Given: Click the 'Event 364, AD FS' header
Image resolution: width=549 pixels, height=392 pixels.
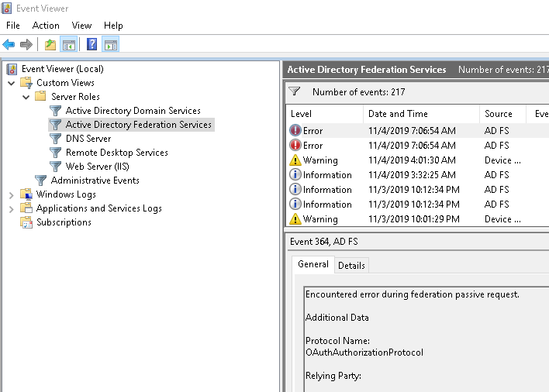Looking at the screenshot, I should (324, 242).
